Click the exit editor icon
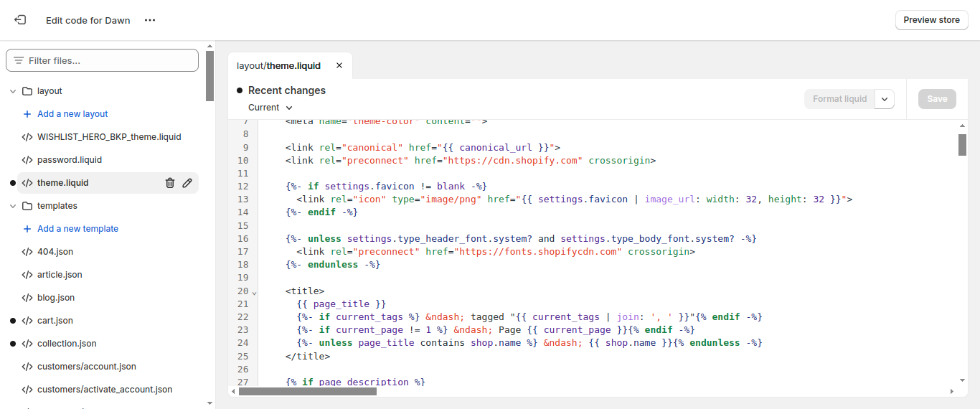The width and height of the screenshot is (980, 409). (x=20, y=20)
